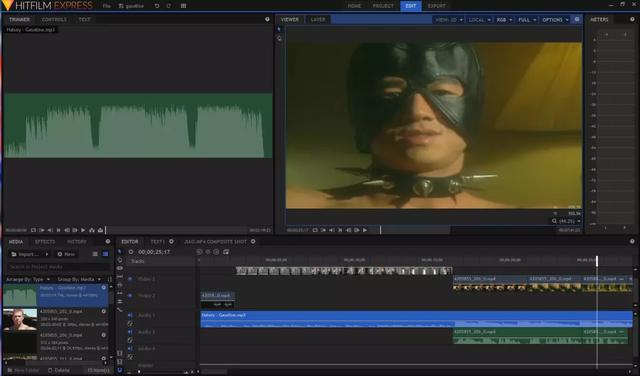Mute the Audio 3 track

(x=130, y=348)
